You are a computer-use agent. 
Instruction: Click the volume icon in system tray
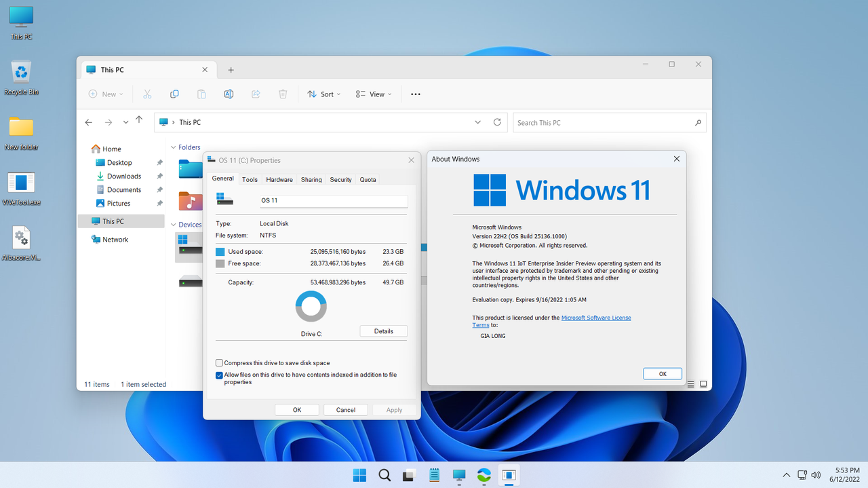tap(816, 475)
